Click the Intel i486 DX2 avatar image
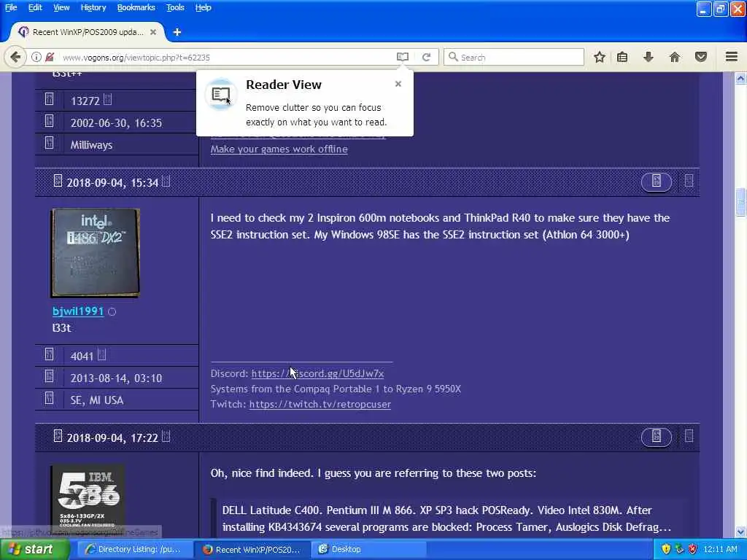This screenshot has height=560, width=747. coord(96,253)
